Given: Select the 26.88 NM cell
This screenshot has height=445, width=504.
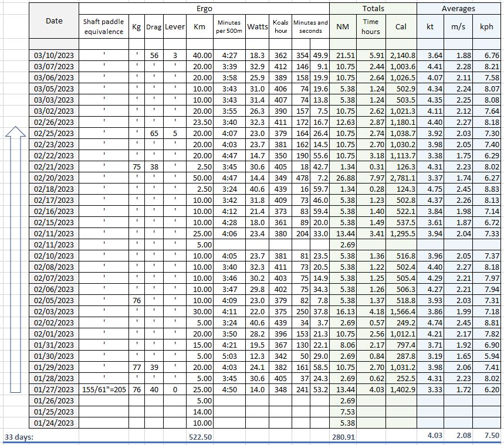Looking at the screenshot, I should click(343, 178).
